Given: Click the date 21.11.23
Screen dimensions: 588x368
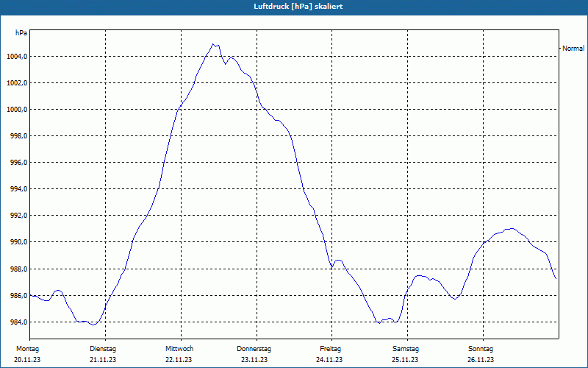Looking at the screenshot, I should tap(103, 360).
